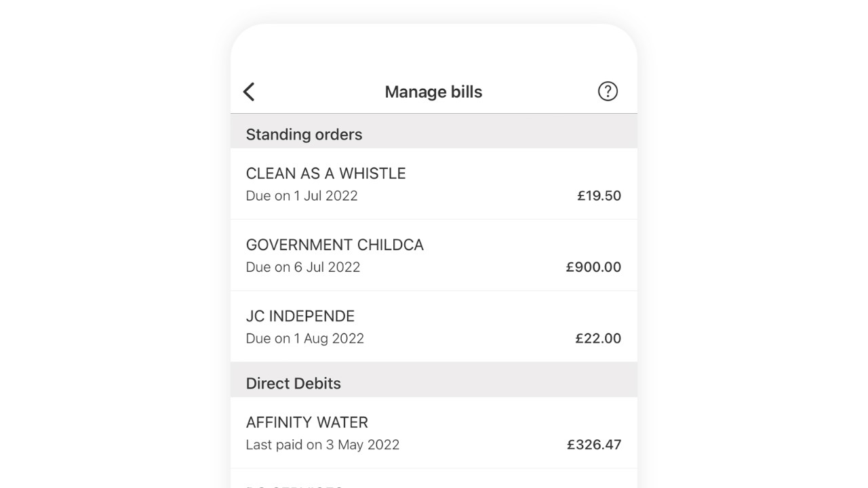868x488 pixels.
Task: Go back using the left chevron
Action: 249,91
